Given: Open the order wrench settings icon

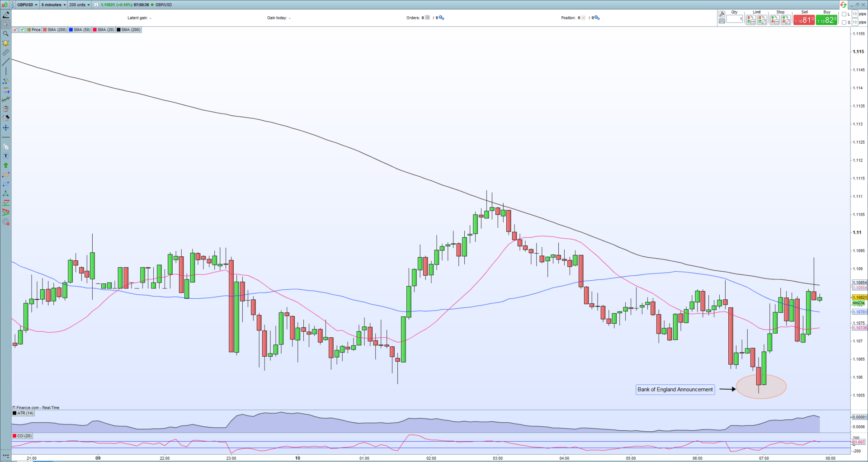Looking at the screenshot, I should click(x=722, y=14).
